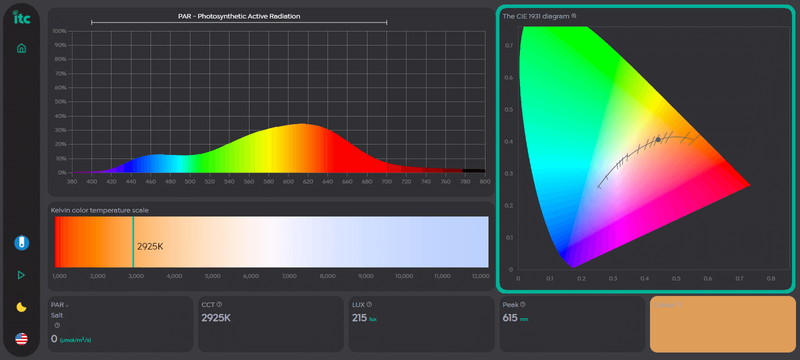Open the Home page from the sidebar
The height and width of the screenshot is (360, 800).
pos(21,48)
